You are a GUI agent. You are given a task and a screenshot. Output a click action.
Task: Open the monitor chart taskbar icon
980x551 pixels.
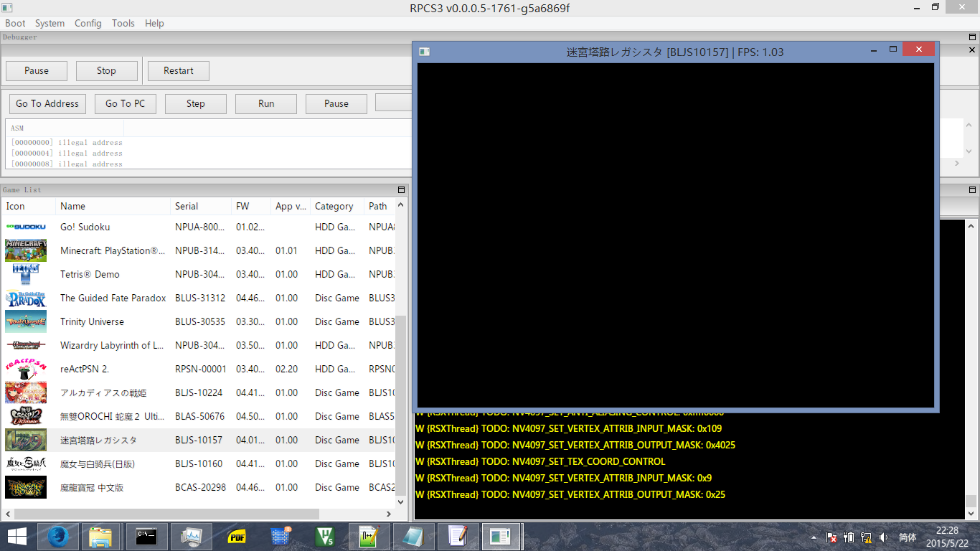pos(191,537)
